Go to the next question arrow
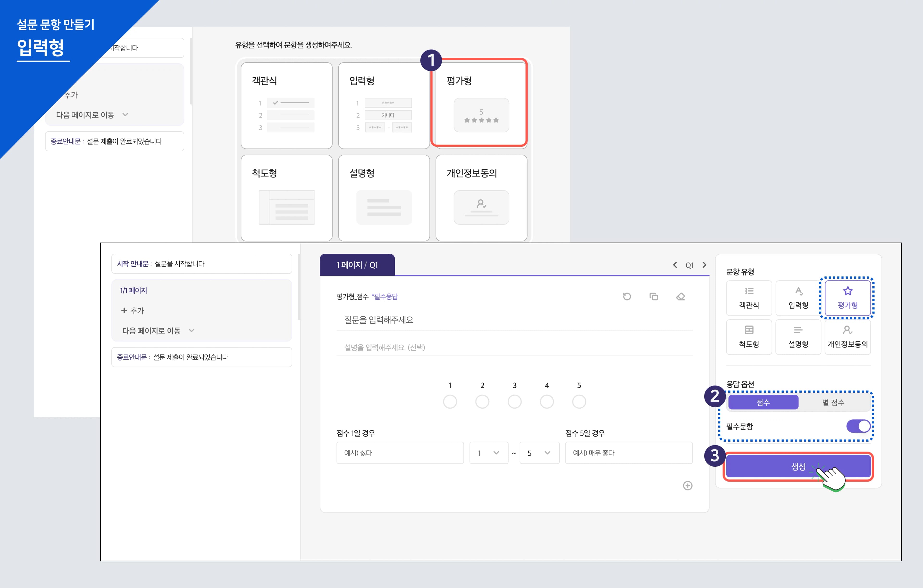Viewport: 923px width, 588px height. [704, 265]
